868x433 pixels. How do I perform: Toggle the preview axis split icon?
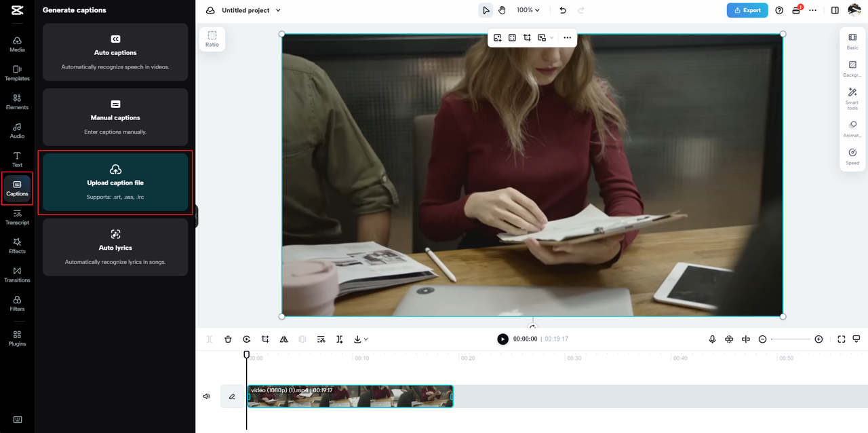pyautogui.click(x=746, y=339)
